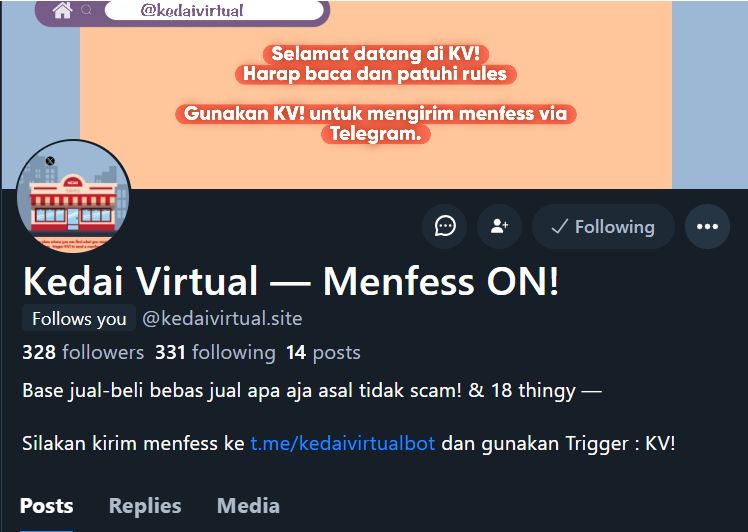The image size is (748, 532).
Task: Click the home icon in the banner
Action: pos(62,10)
